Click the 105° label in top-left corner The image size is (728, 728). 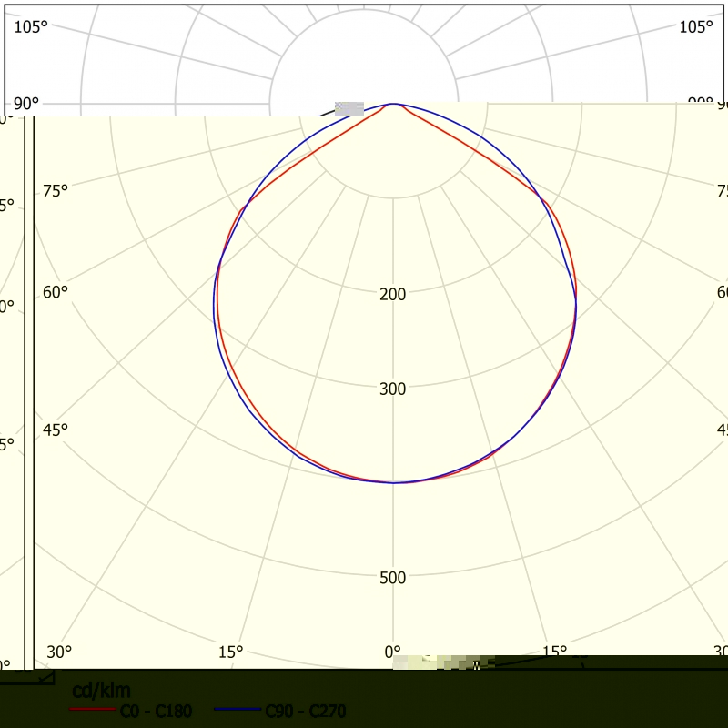click(31, 27)
